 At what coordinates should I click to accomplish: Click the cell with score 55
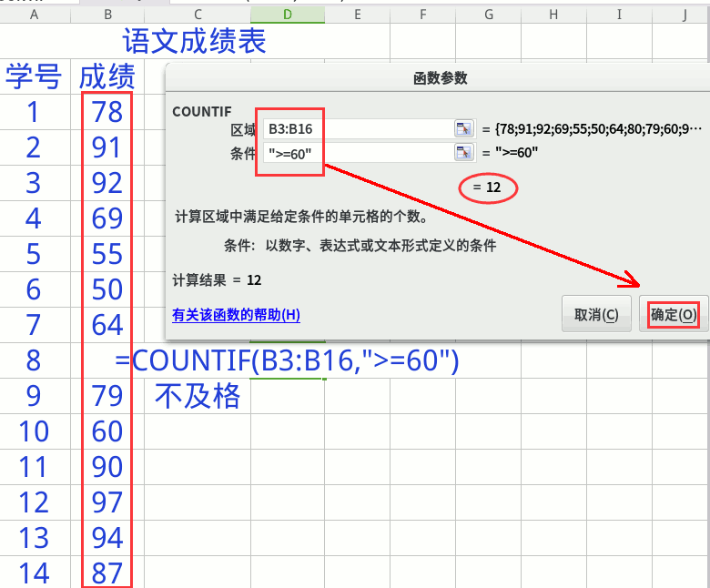[107, 254]
